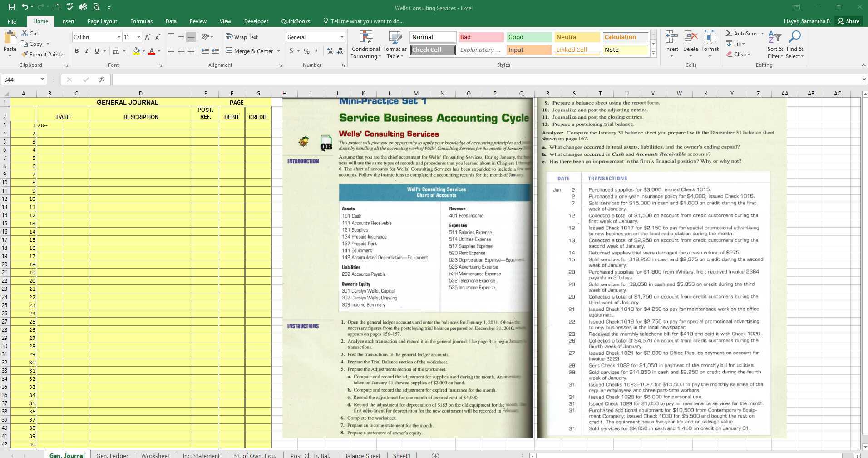Open Find & Select magnifier icon
The width and height of the screenshot is (868, 458).
[794, 37]
